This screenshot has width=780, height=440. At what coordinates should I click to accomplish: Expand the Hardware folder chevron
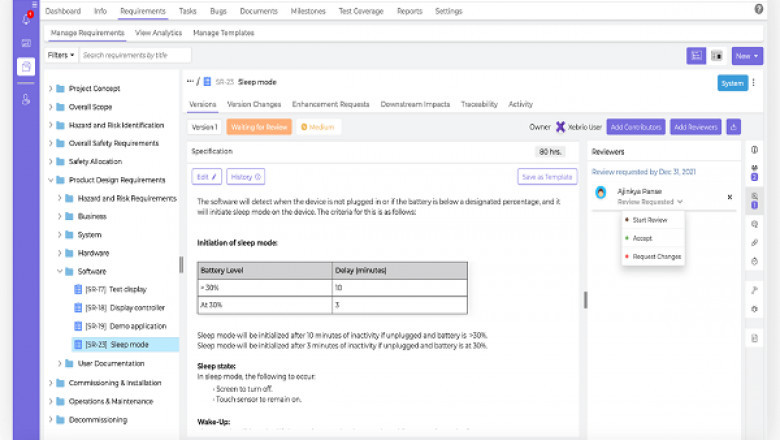(x=59, y=253)
